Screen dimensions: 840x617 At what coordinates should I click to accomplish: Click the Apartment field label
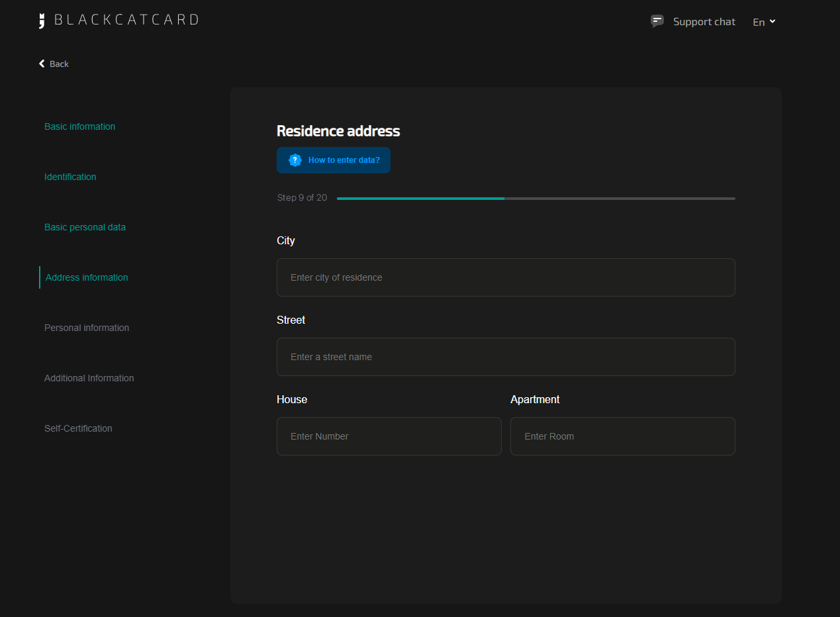[535, 399]
